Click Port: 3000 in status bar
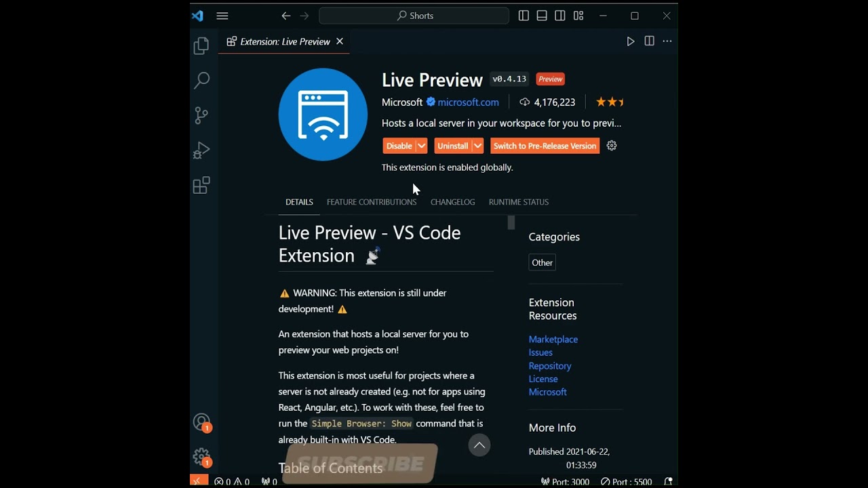This screenshot has height=488, width=868. pos(565,482)
